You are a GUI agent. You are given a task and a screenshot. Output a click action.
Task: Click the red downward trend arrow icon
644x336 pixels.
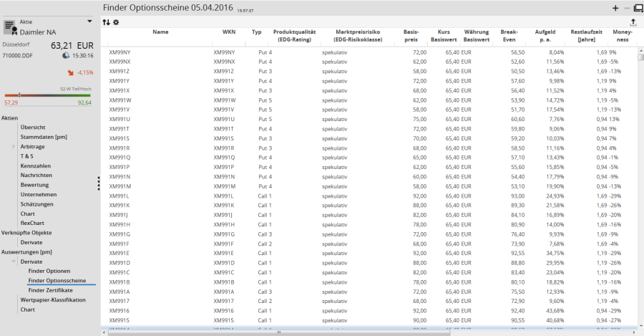click(70, 72)
